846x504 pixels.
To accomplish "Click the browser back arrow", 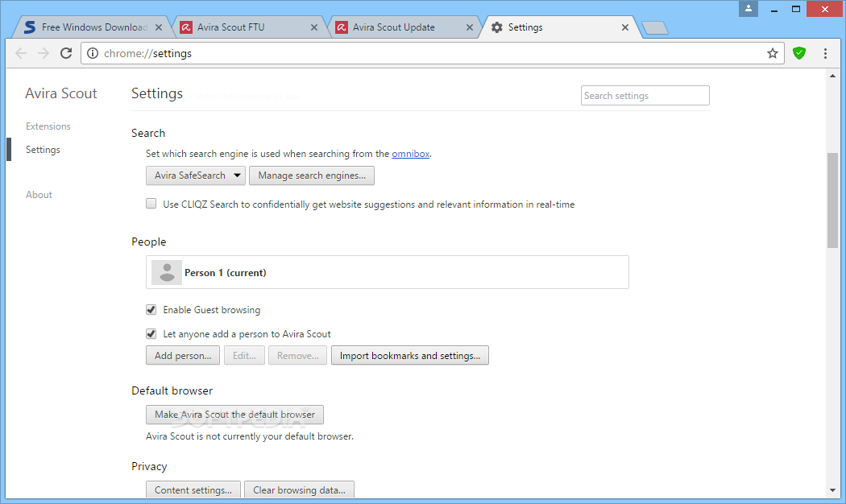I will pos(21,53).
